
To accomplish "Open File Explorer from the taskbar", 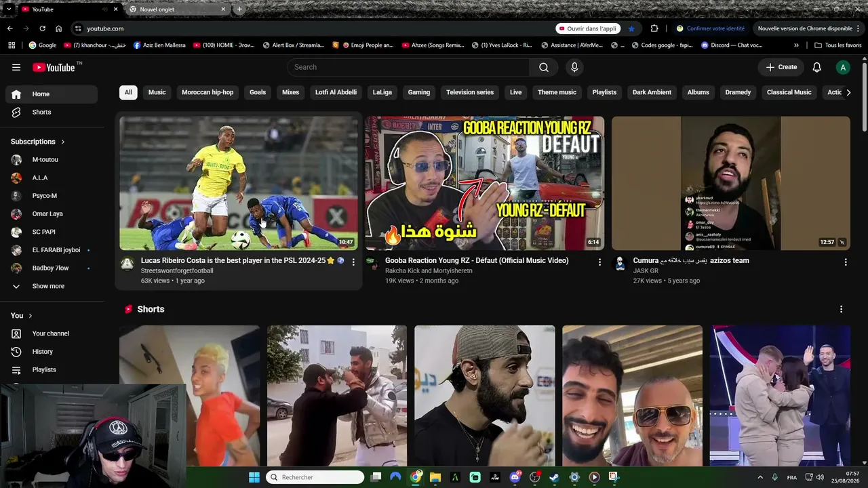I will coord(435,477).
